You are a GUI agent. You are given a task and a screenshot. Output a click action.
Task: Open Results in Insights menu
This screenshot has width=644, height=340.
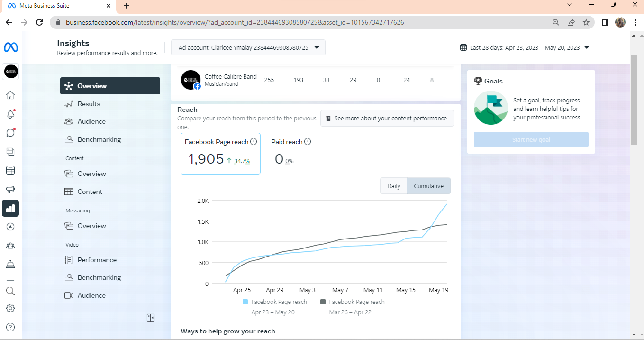(x=110, y=104)
